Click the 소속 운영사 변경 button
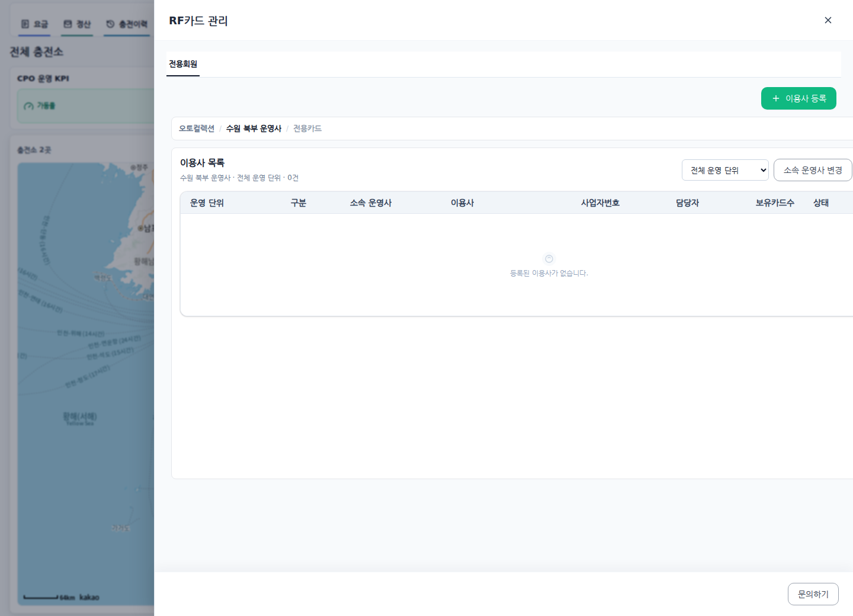 tap(813, 170)
